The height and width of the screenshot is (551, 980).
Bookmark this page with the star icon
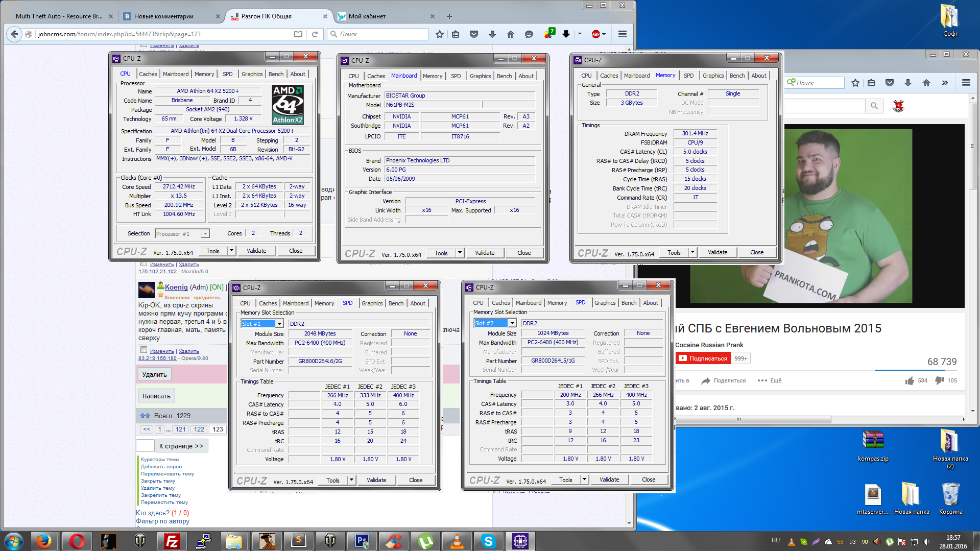click(x=439, y=34)
